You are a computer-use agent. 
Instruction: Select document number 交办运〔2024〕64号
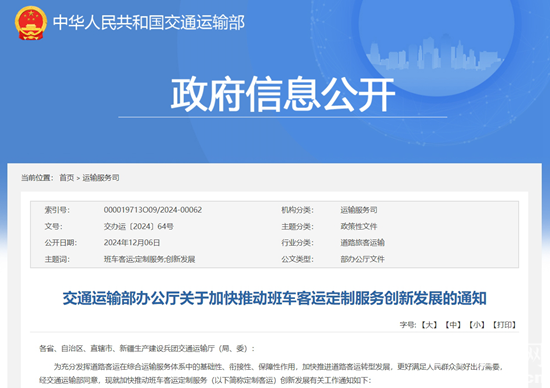coord(139,226)
